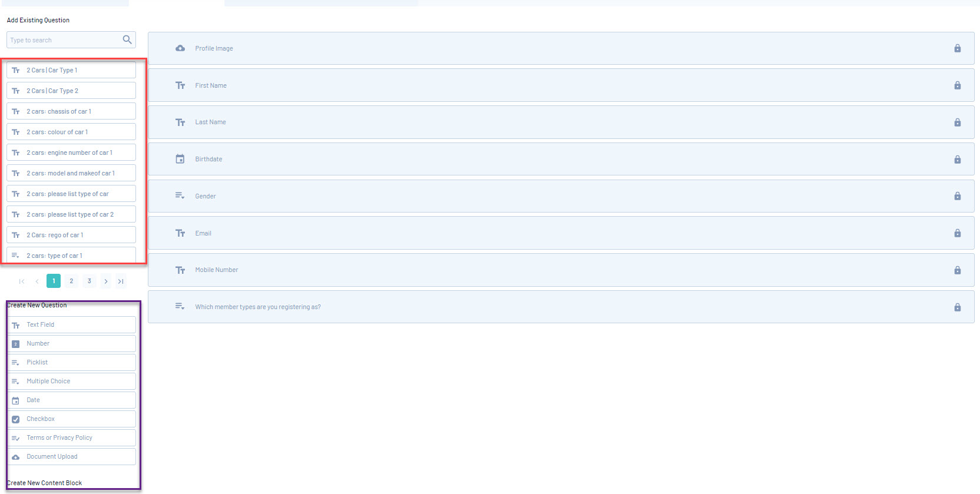Focus the Type to search field
980x494 pixels.
(x=71, y=40)
